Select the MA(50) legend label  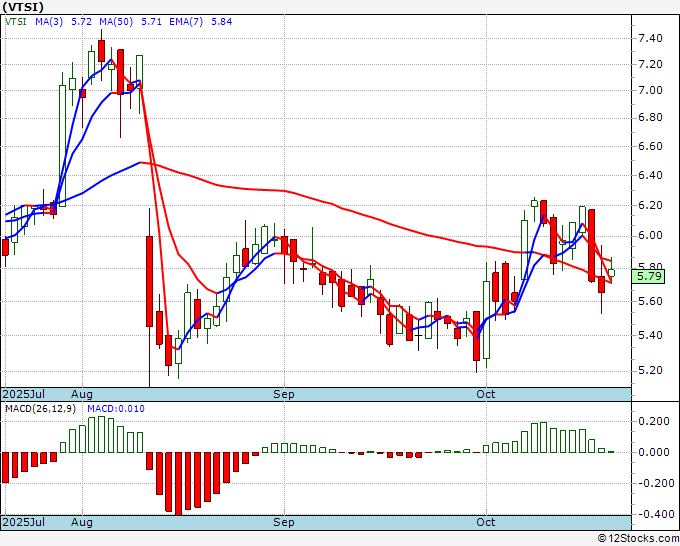coord(116,22)
